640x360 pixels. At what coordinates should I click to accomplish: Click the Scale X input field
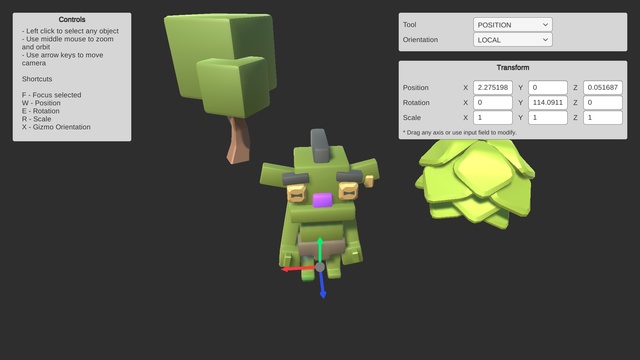[x=493, y=118]
